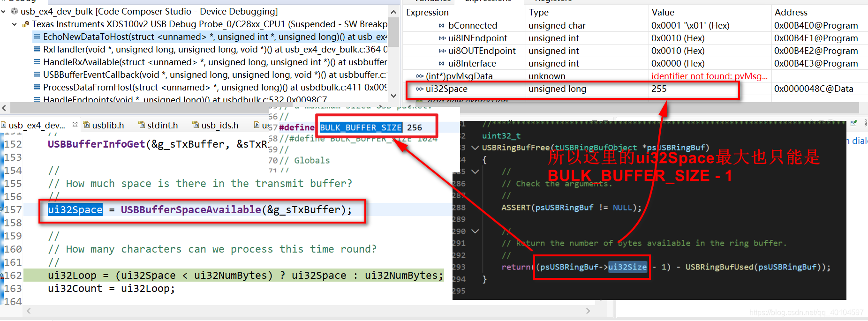Image resolution: width=868 pixels, height=321 pixels.
Task: Click the editor horizontal scrollbar right arrow
Action: point(589,311)
